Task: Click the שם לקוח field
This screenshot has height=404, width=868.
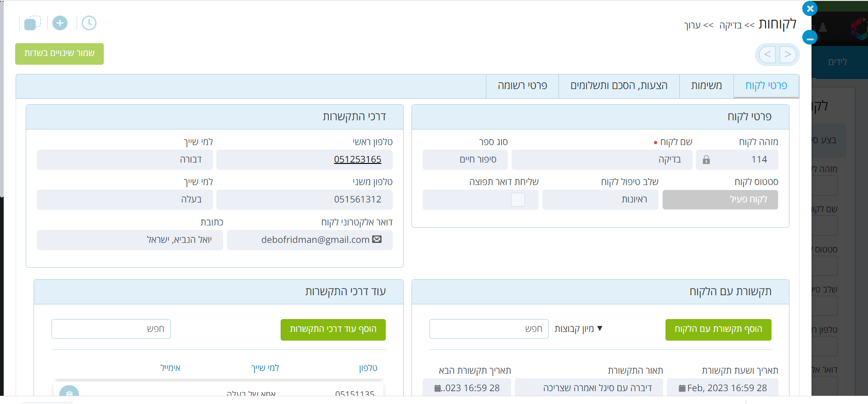Action: point(602,160)
